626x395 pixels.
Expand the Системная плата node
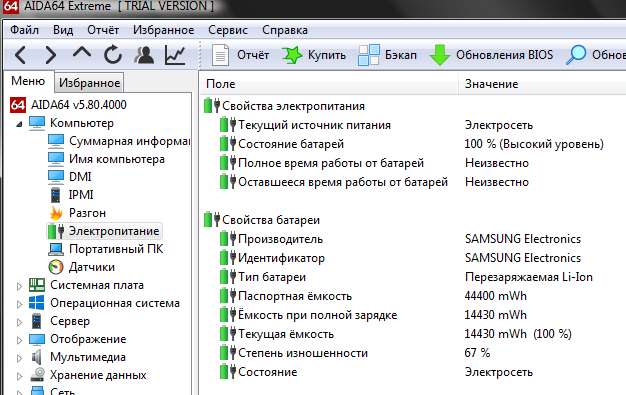tap(19, 286)
